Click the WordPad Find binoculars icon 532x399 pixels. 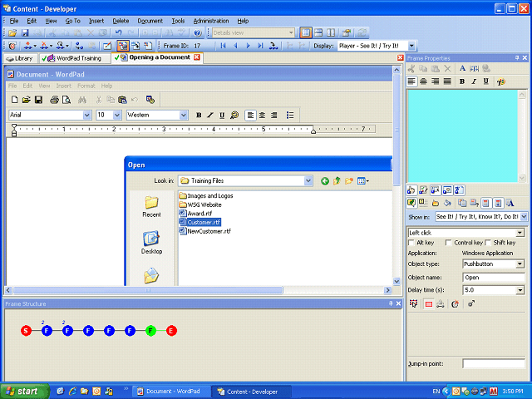click(82, 100)
